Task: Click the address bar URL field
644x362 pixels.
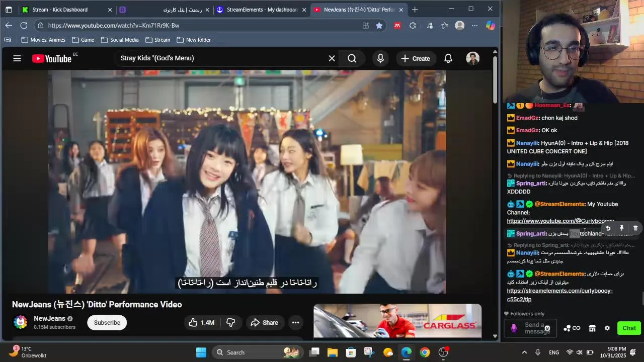Action: click(201, 25)
